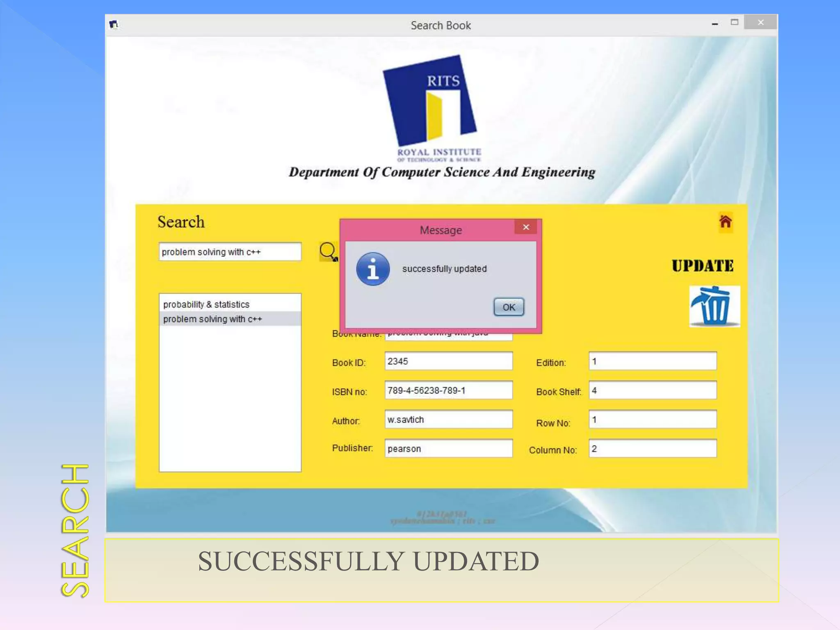Maximize the Search Book window
This screenshot has width=840, height=630.
pos(735,23)
